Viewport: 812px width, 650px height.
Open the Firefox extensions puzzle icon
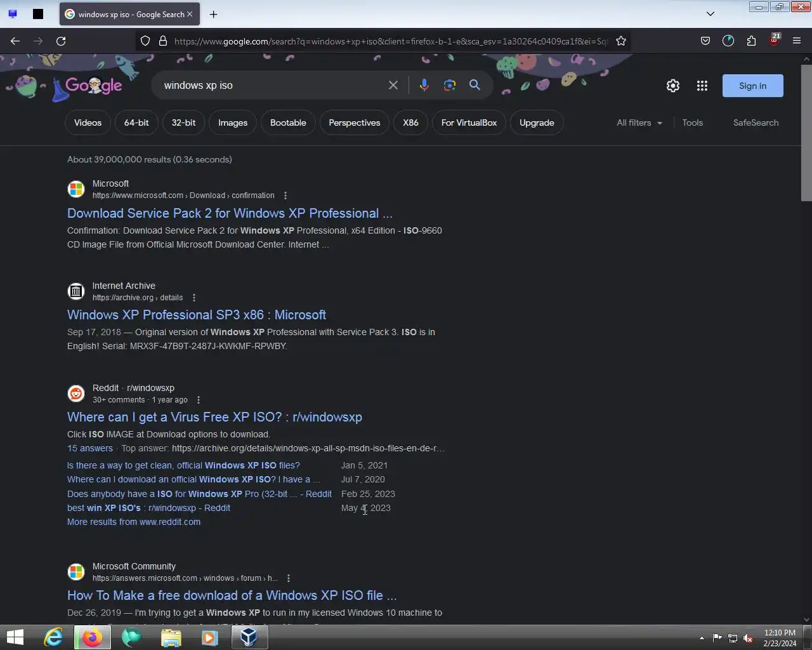751,41
